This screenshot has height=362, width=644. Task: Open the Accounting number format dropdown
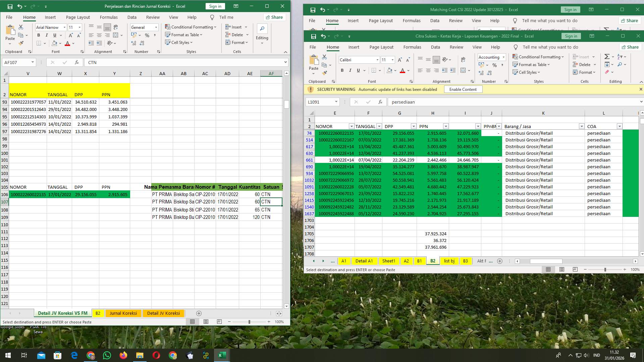coord(503,57)
